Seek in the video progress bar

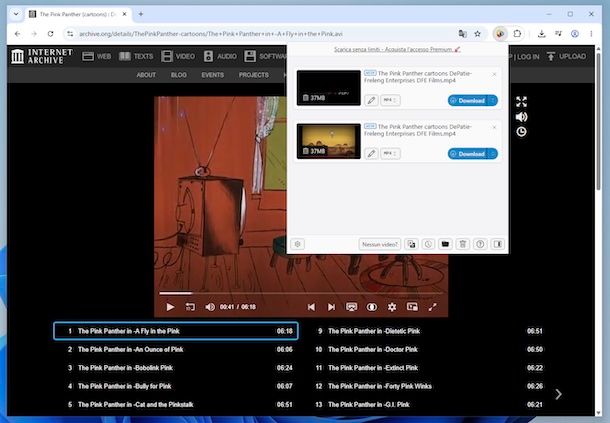301,293
